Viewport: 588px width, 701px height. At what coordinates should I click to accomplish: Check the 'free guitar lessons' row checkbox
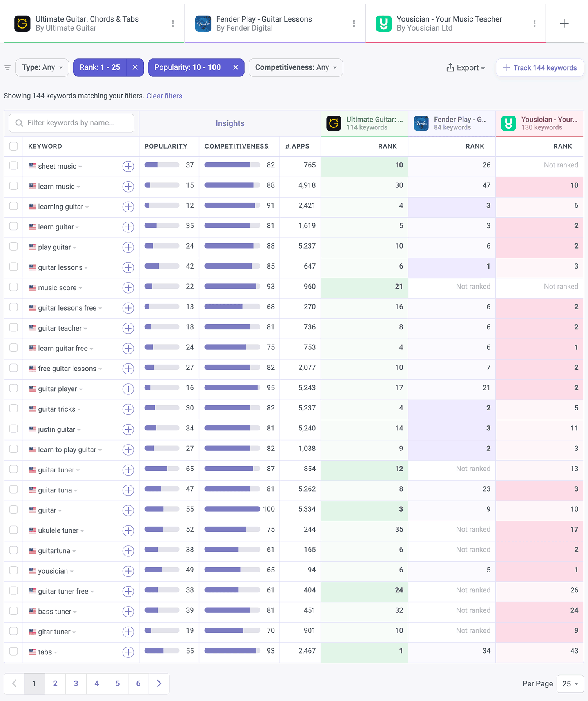coord(14,368)
